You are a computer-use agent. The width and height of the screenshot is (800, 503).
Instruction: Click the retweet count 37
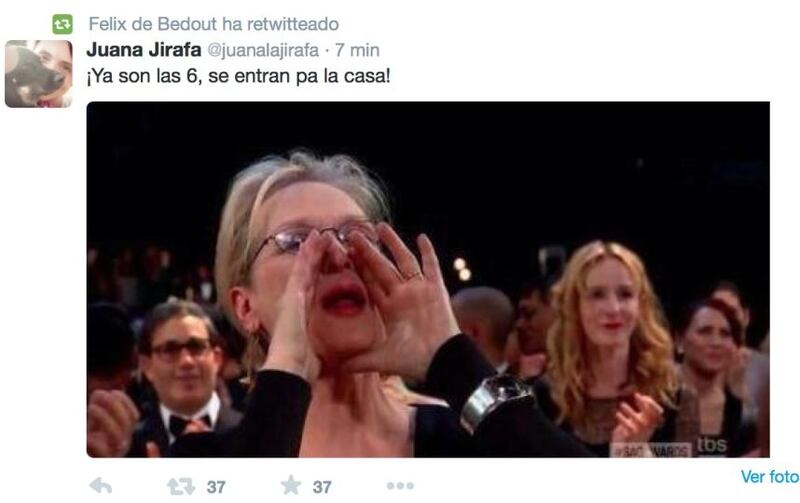tap(216, 487)
